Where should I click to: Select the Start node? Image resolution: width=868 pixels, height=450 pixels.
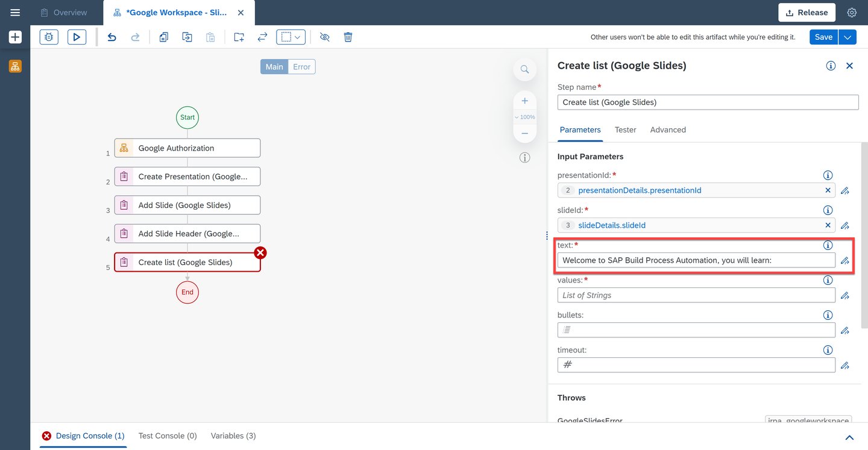[187, 117]
